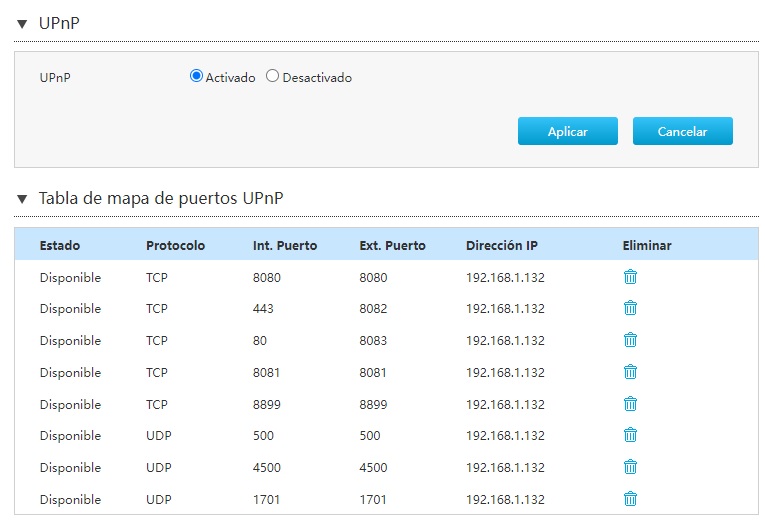Click internal port value 80

260,341
